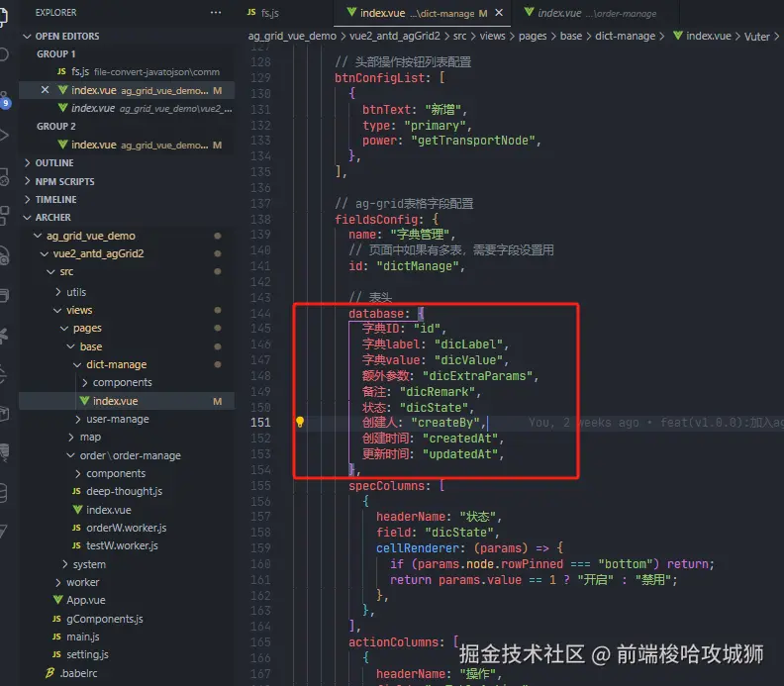Click the JS icon beside deep-thought.js
The image size is (784, 686).
tap(76, 491)
